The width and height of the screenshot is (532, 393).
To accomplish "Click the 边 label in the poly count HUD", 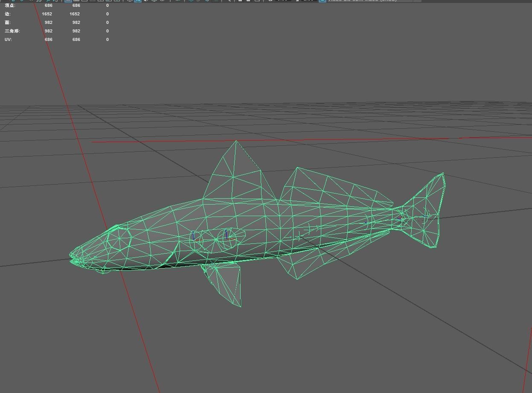I will [x=8, y=14].
